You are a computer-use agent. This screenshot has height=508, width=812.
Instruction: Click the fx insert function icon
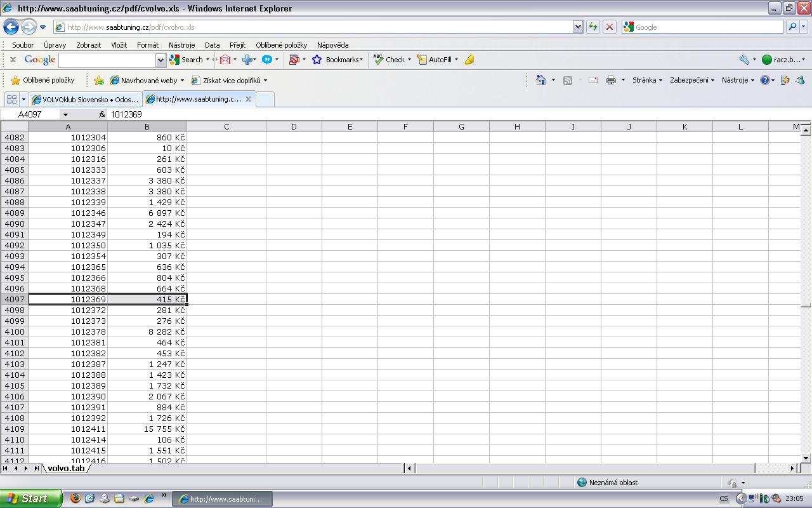[101, 114]
